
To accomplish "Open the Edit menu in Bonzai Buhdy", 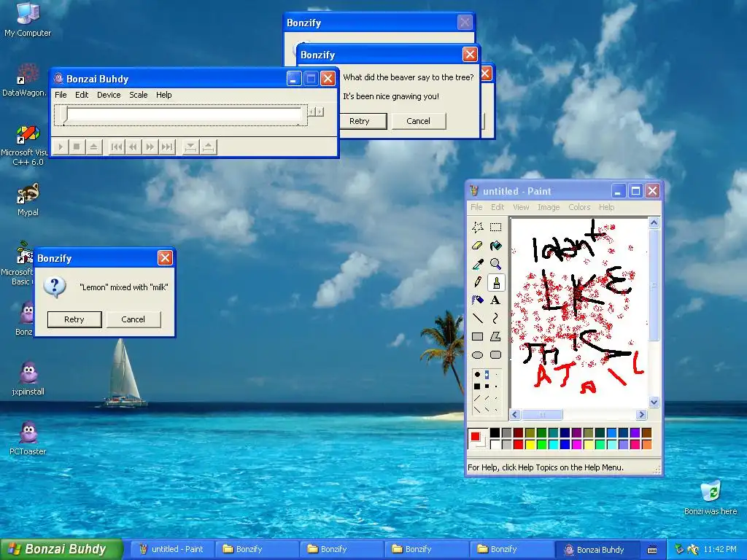I will 82,95.
